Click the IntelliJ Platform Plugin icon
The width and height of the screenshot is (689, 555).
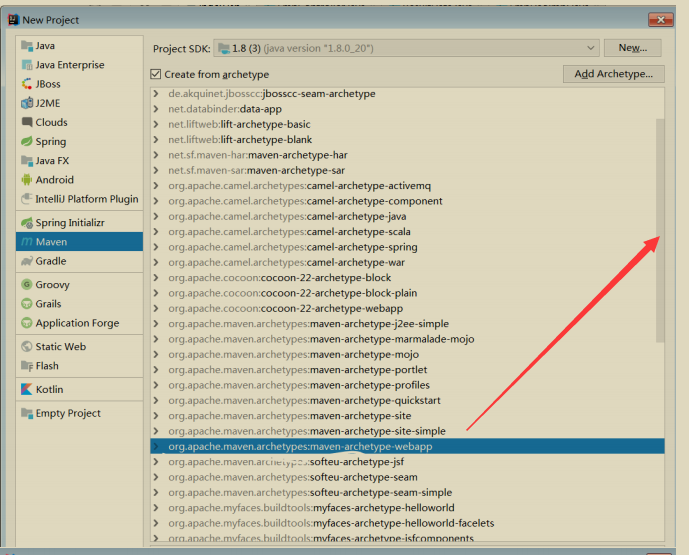[27, 199]
